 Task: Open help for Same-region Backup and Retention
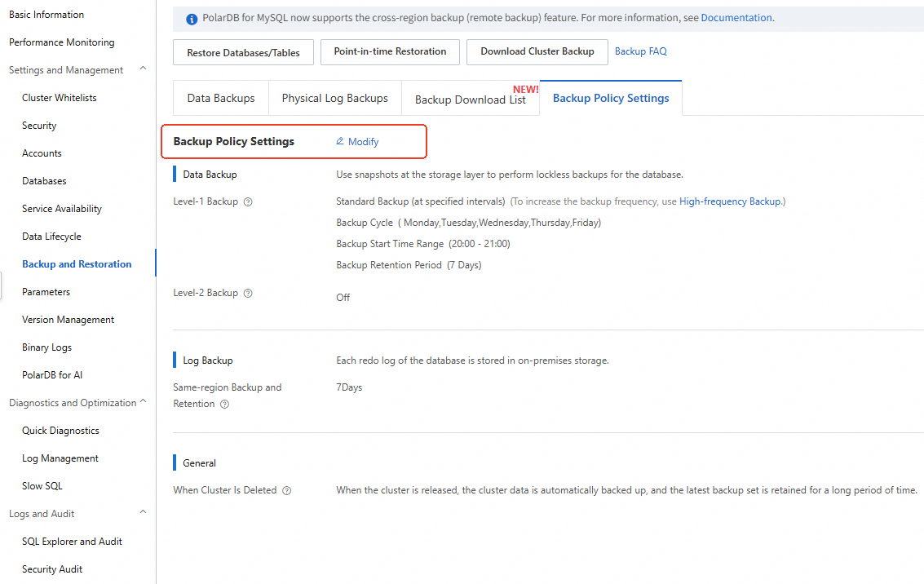coord(224,405)
